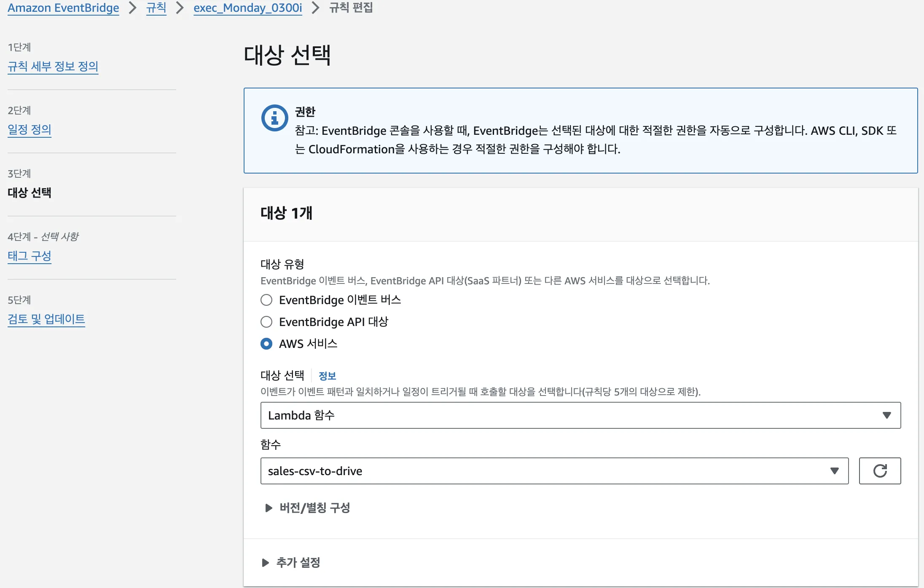Click the disclosure triangle next to 추가 설정
The width and height of the screenshot is (924, 588).
pyautogui.click(x=266, y=562)
